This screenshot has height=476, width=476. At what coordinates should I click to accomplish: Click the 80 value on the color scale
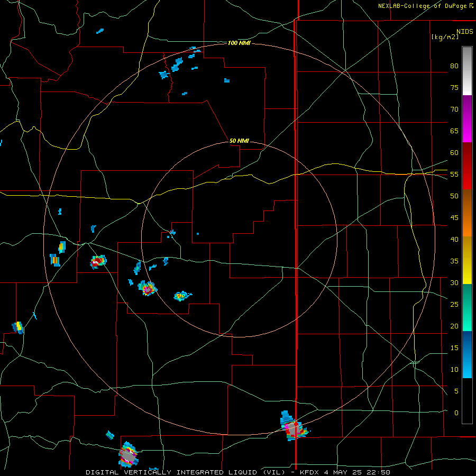click(x=454, y=66)
